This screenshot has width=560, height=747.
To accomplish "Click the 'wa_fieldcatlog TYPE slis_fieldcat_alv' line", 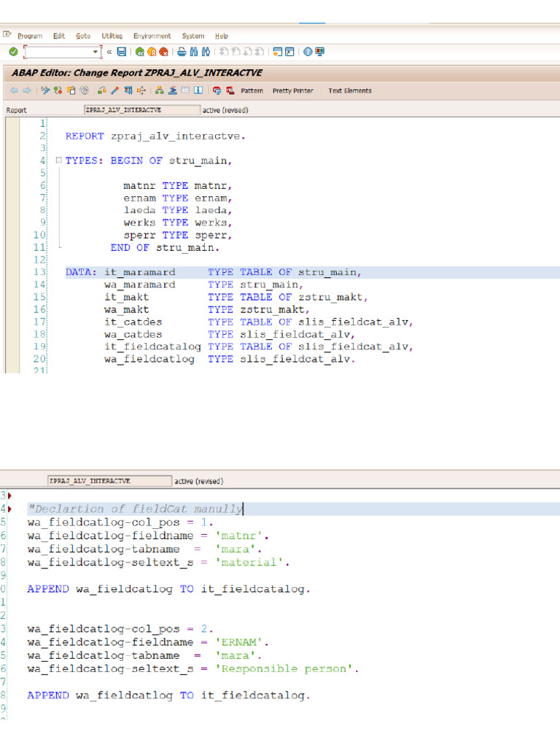I will pyautogui.click(x=230, y=359).
